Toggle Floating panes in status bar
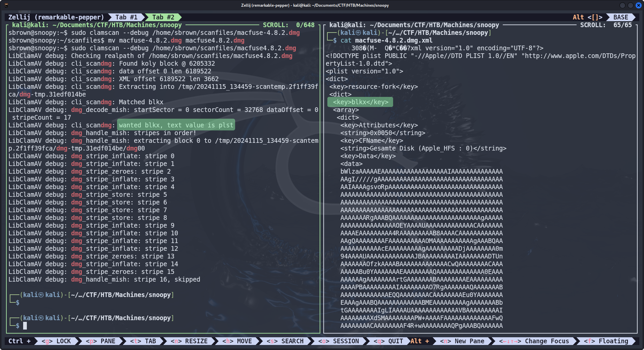 pyautogui.click(x=606, y=341)
